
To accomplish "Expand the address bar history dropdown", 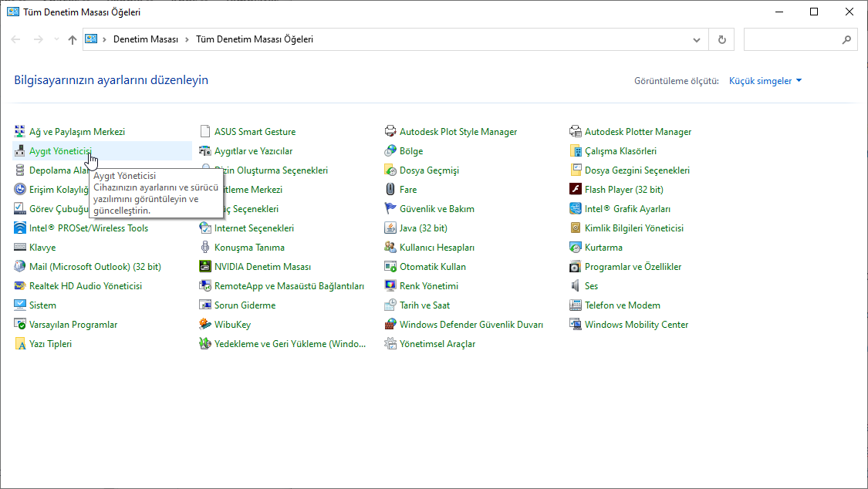I will tap(697, 39).
